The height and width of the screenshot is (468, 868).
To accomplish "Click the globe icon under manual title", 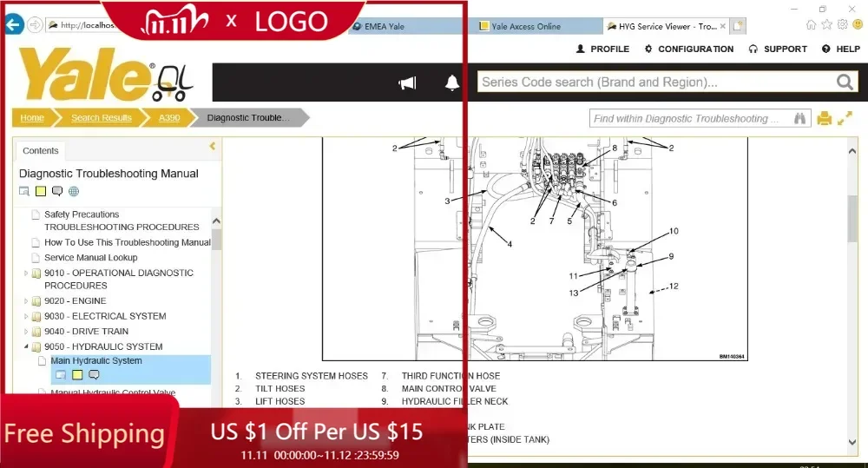I will (74, 191).
